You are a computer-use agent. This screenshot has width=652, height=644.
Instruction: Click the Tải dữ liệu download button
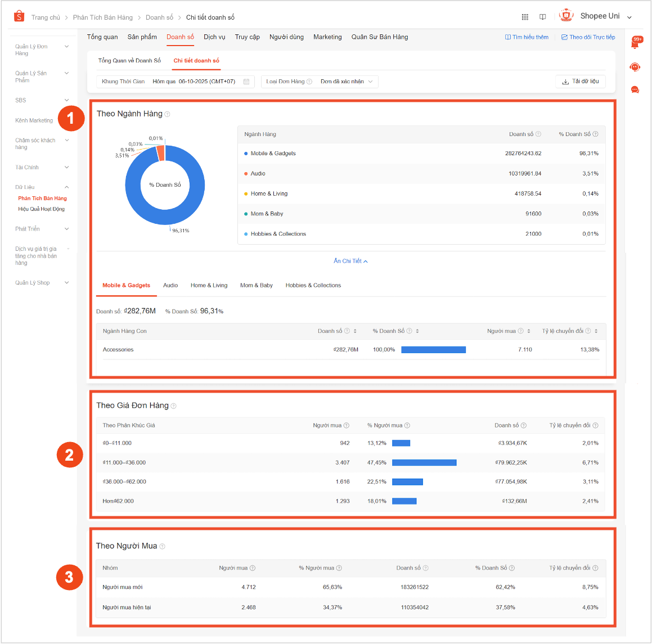[x=581, y=82]
